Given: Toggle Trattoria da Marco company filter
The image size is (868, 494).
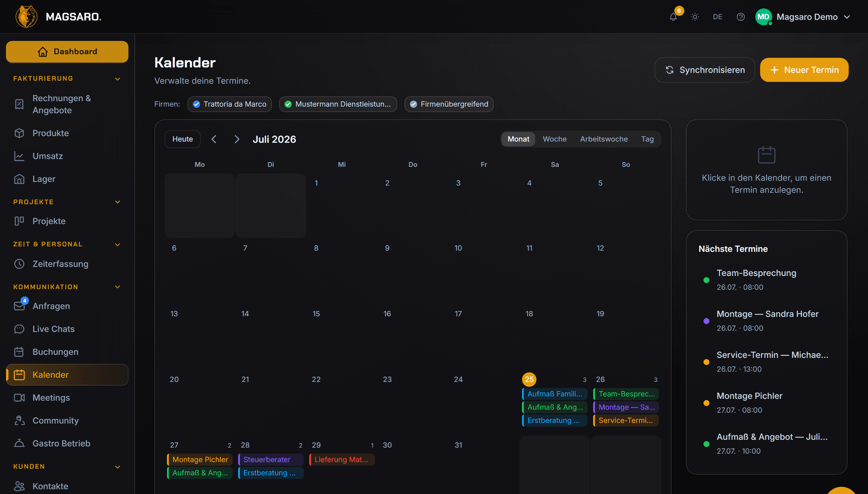Looking at the screenshot, I should pos(229,104).
